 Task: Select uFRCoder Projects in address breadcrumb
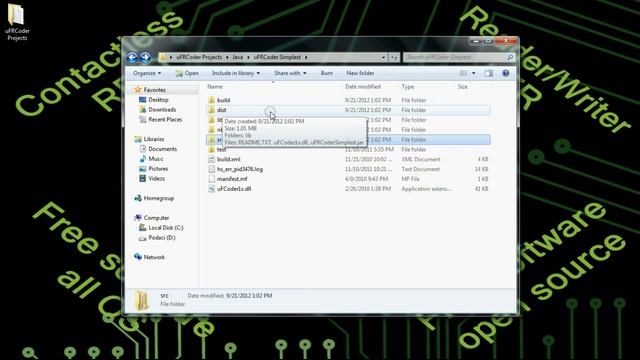point(199,58)
